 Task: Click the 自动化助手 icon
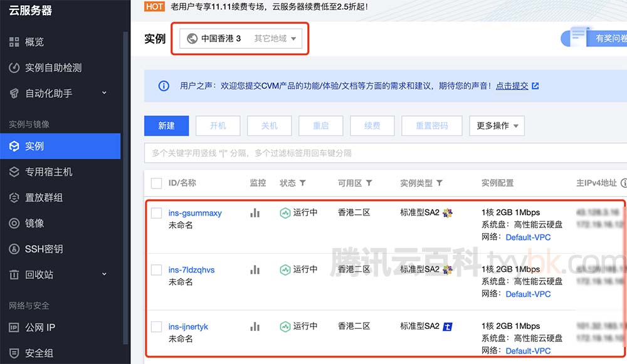coord(14,93)
